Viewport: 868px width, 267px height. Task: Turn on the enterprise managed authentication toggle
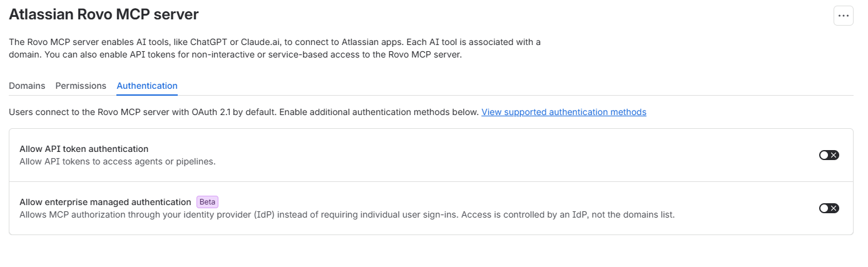click(829, 208)
